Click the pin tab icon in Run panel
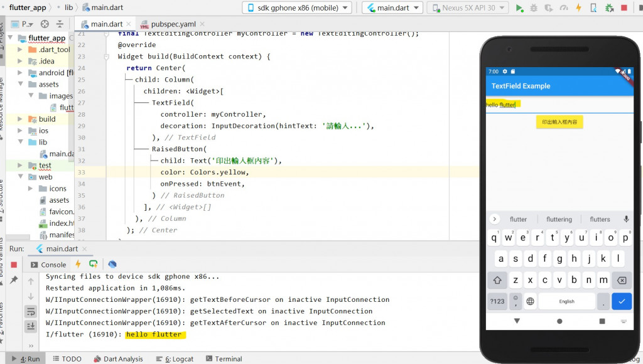Image resolution: width=643 pixels, height=364 pixels. point(14,279)
